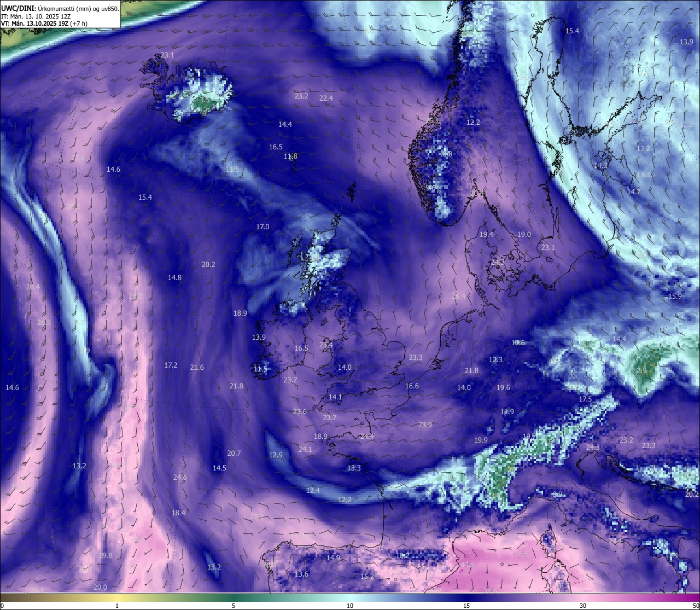Click the 19.8 value label
700x610 pixels.
[x=106, y=555]
